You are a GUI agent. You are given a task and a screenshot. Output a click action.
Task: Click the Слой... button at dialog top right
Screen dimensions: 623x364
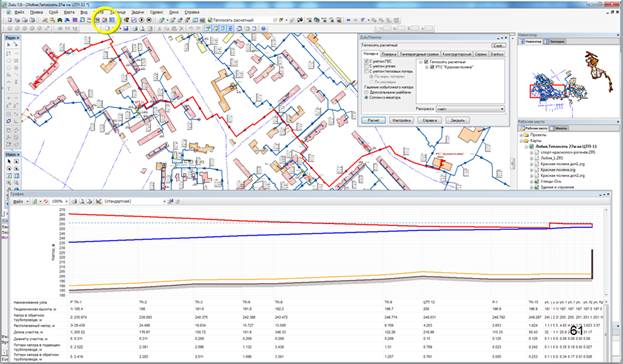[499, 45]
